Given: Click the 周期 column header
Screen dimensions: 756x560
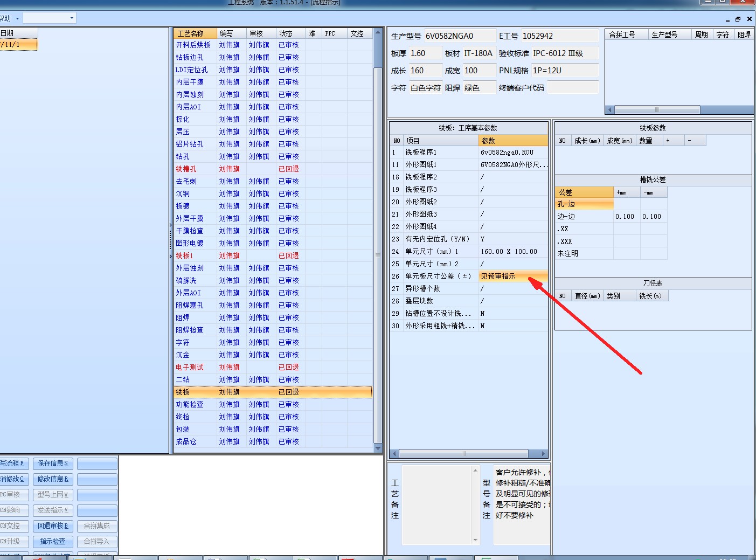Looking at the screenshot, I should [x=702, y=34].
